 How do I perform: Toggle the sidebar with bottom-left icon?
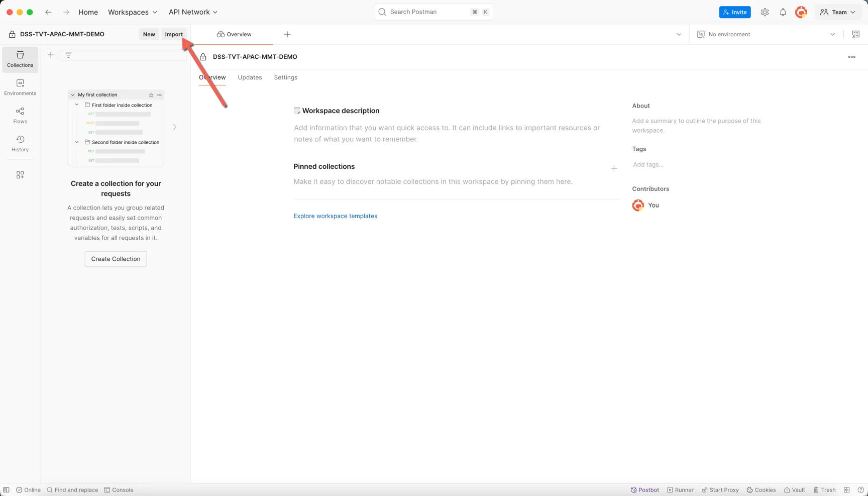pyautogui.click(x=6, y=490)
